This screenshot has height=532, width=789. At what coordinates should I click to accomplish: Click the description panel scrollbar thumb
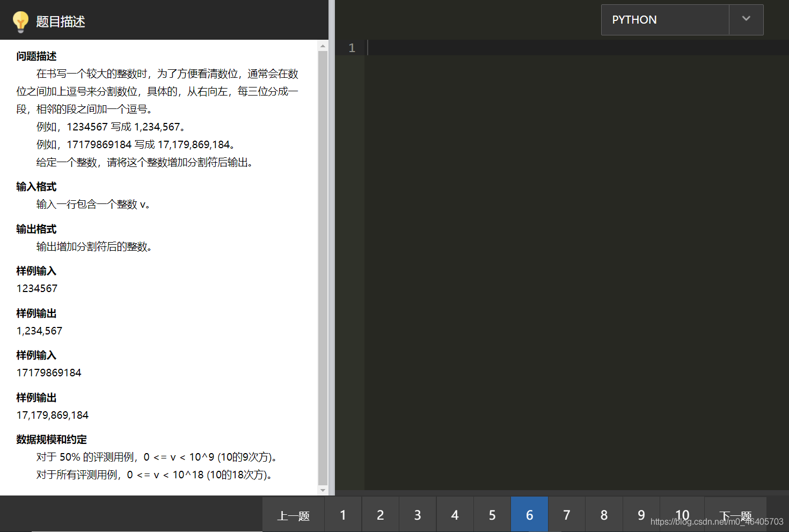point(323,268)
